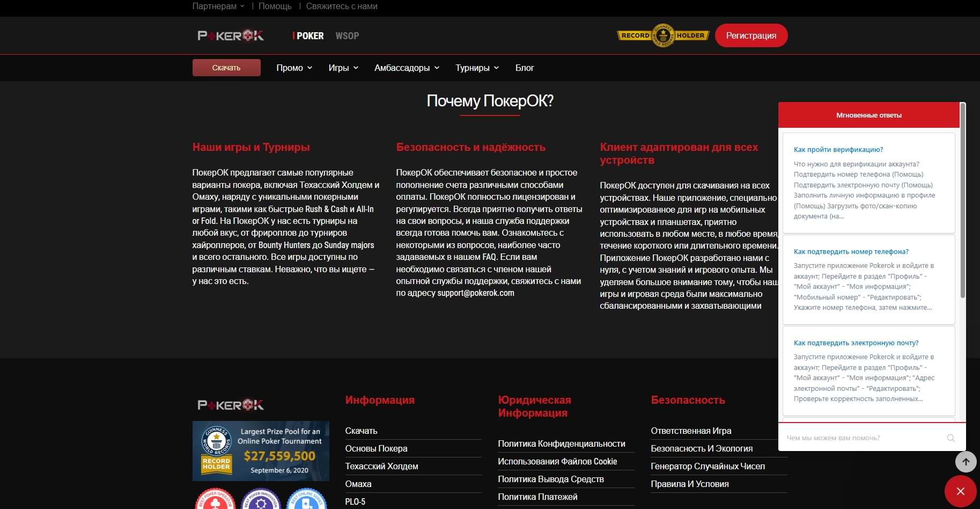Expand the Амбассадоры menu dropdown
This screenshot has width=980, height=509.
(407, 68)
